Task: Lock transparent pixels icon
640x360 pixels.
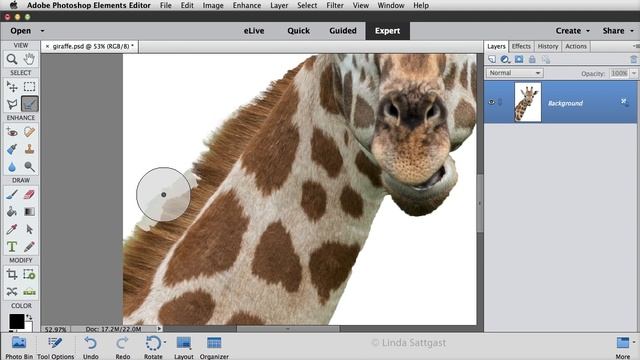Action: coord(546,60)
